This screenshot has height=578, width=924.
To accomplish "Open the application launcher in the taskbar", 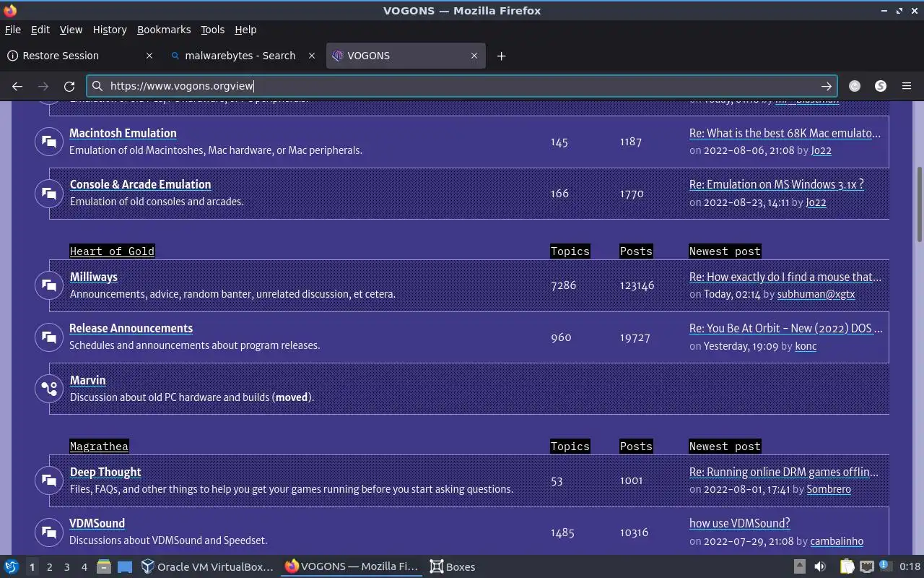I will (11, 566).
